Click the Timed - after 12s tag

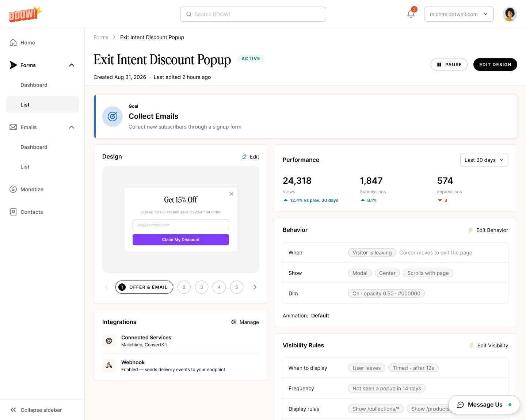pyautogui.click(x=413, y=368)
